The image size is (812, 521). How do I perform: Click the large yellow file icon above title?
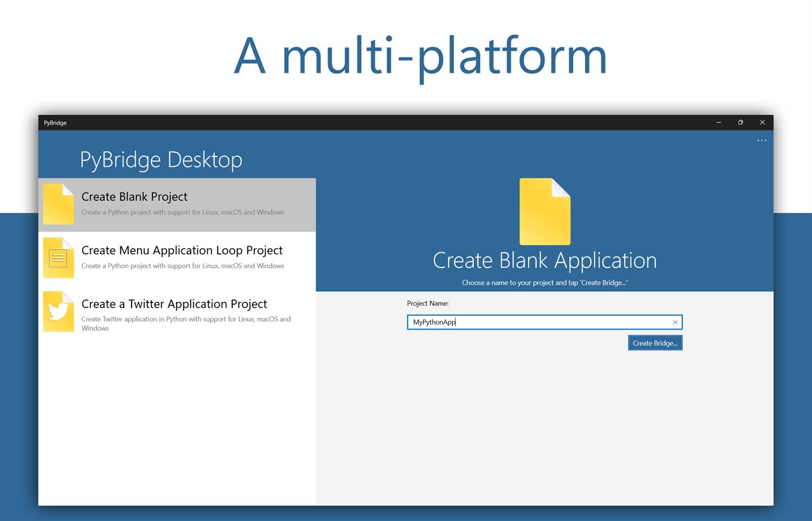pyautogui.click(x=545, y=212)
